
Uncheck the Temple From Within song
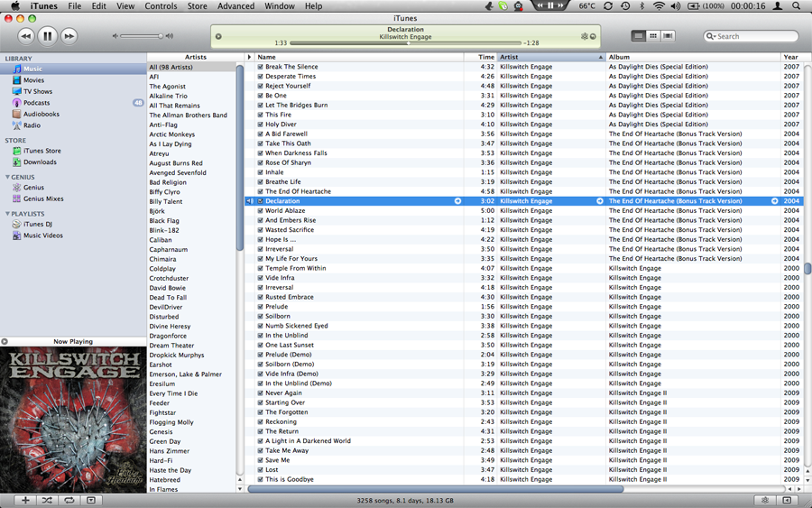[261, 268]
